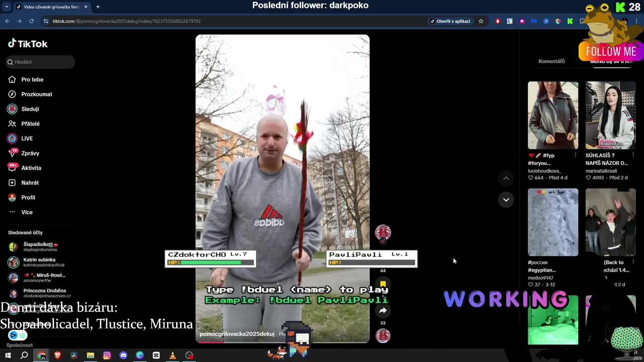Click the red extension icon in toolbar
The width and height of the screenshot is (644, 362).
(498, 21)
